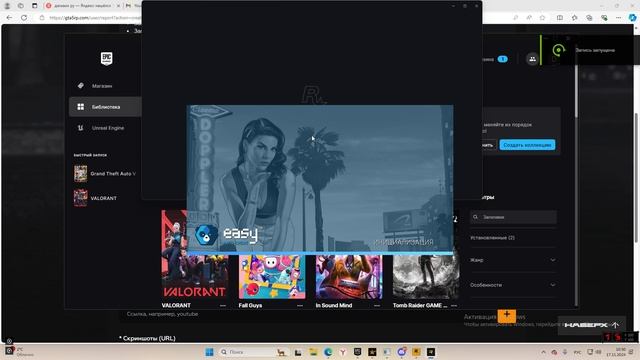Open the Fall Guys game cover
This screenshot has width=640, height=360.
[x=272, y=277]
